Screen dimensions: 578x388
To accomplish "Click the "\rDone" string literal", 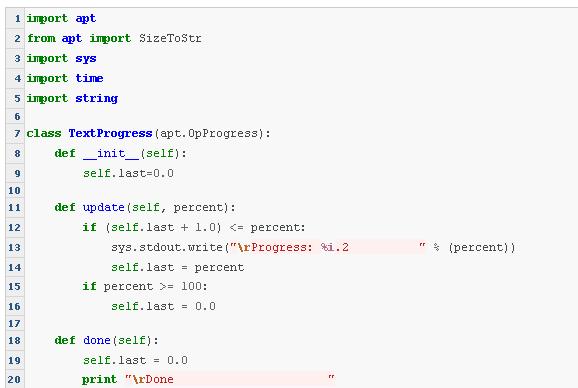I will (x=230, y=379).
